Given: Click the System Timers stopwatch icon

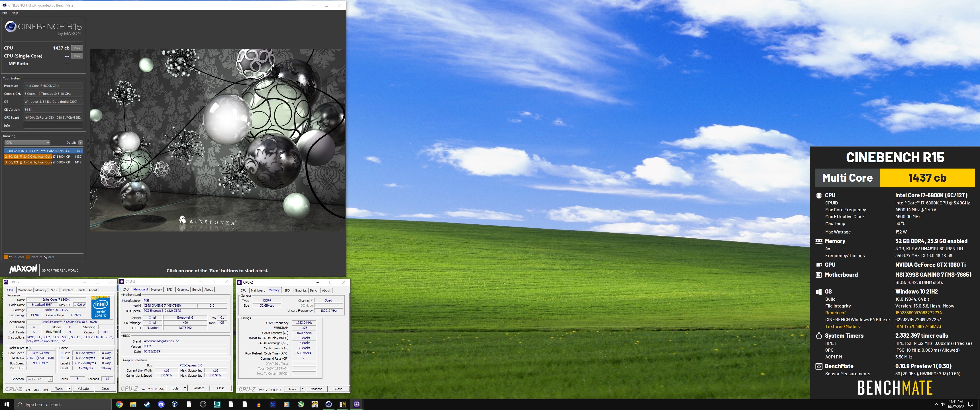Looking at the screenshot, I should [x=819, y=336].
